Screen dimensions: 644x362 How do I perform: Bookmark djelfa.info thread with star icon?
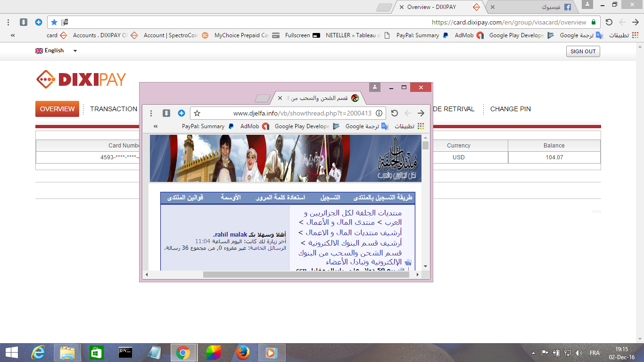coord(197,113)
